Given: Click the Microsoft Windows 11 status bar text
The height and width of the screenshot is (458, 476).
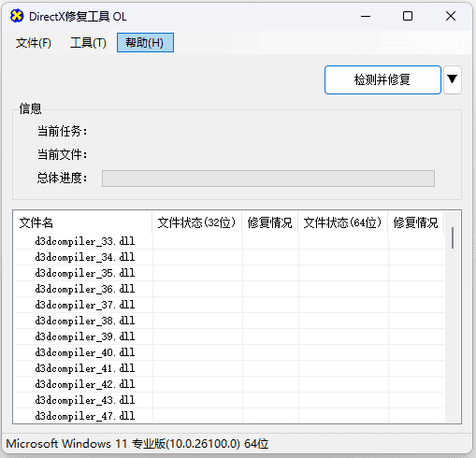Looking at the screenshot, I should tap(137, 443).
